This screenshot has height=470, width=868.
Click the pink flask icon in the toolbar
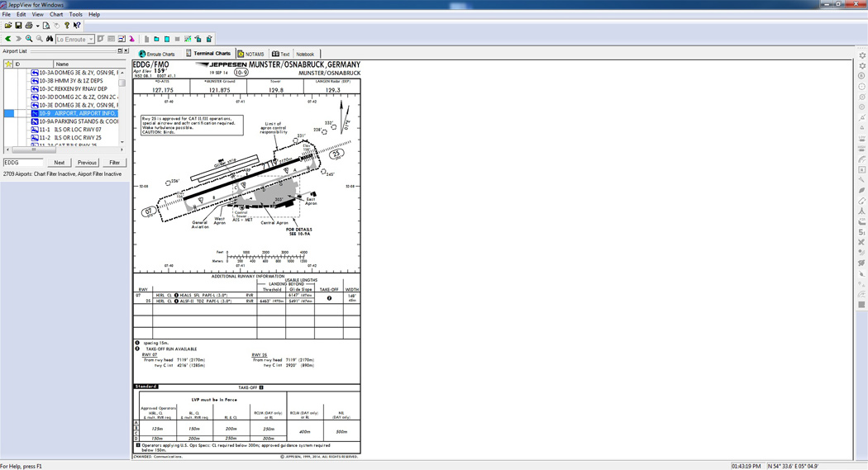click(x=131, y=39)
